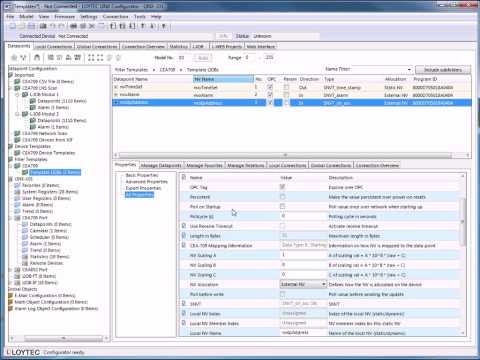The height and width of the screenshot is (360, 480).
Task: Select the Expert Properties category
Action: pyautogui.click(x=143, y=188)
